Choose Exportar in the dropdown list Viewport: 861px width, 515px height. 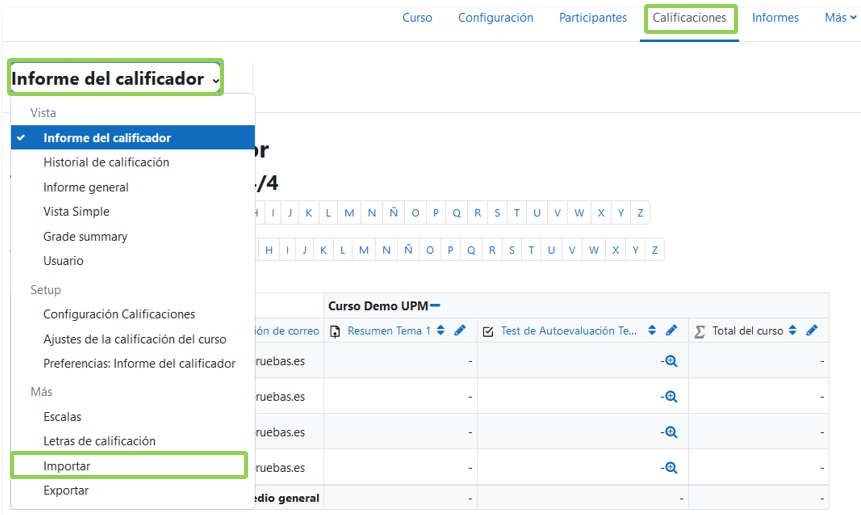(66, 491)
